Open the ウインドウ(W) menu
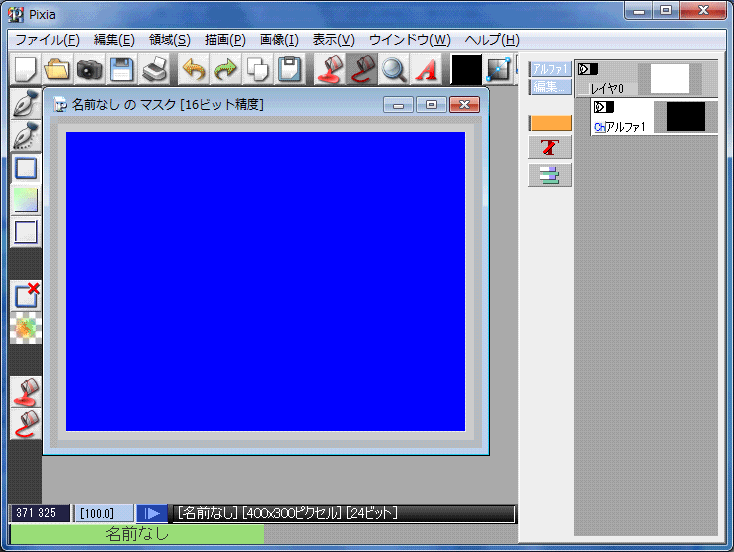The image size is (734, 552). click(410, 40)
